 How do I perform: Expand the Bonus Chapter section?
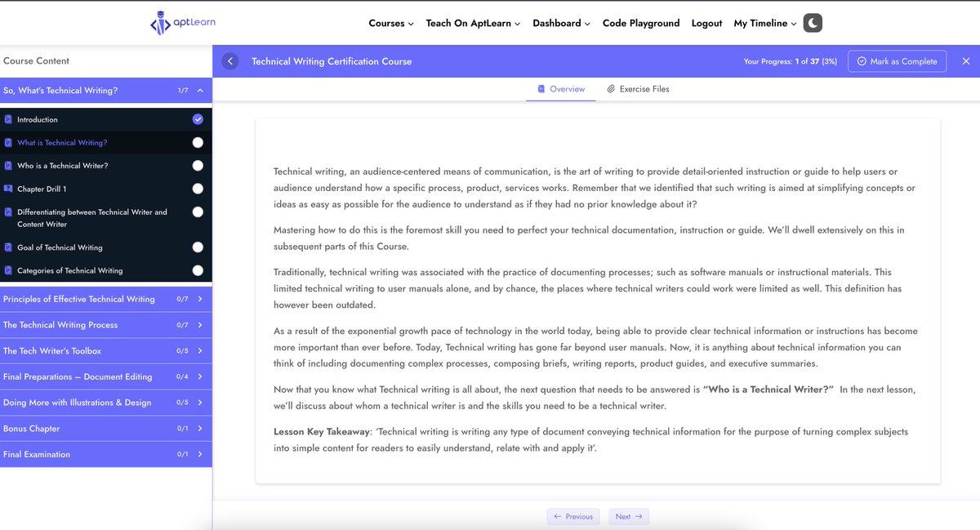[x=106, y=429]
